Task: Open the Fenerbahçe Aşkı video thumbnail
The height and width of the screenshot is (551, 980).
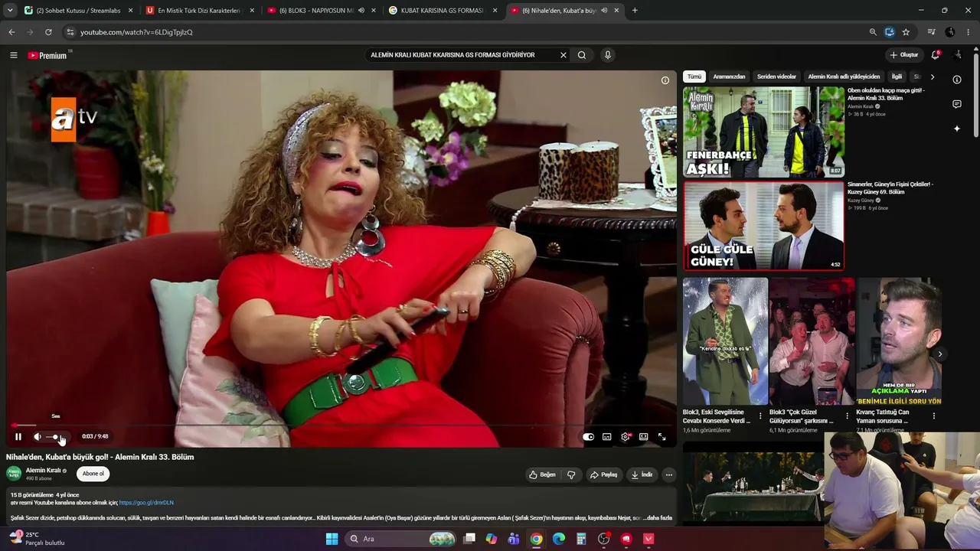Action: coord(763,132)
